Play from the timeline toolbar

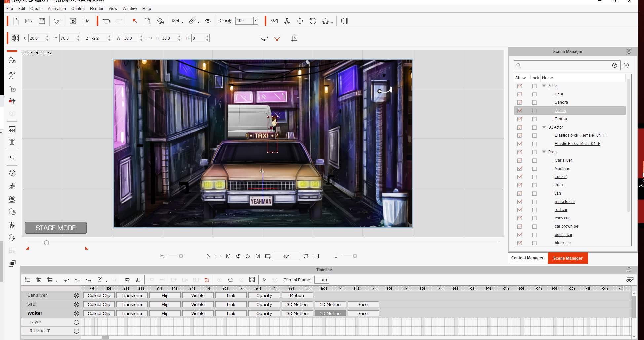coord(264,280)
